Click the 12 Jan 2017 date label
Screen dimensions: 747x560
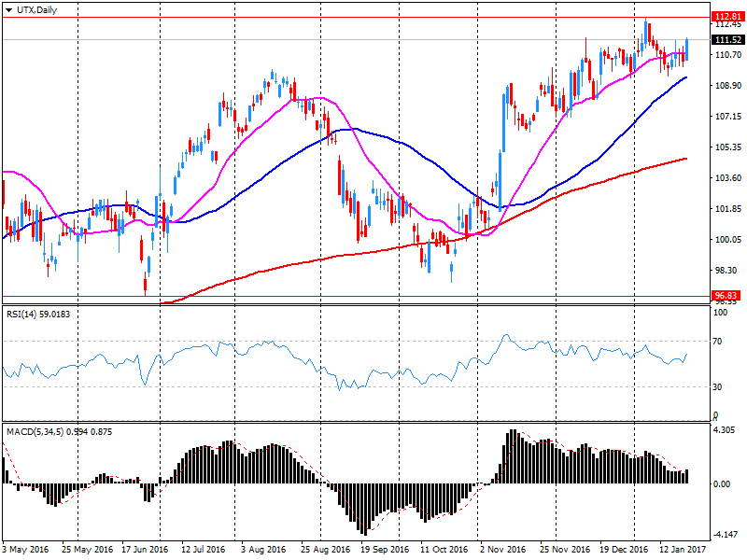coord(683,550)
